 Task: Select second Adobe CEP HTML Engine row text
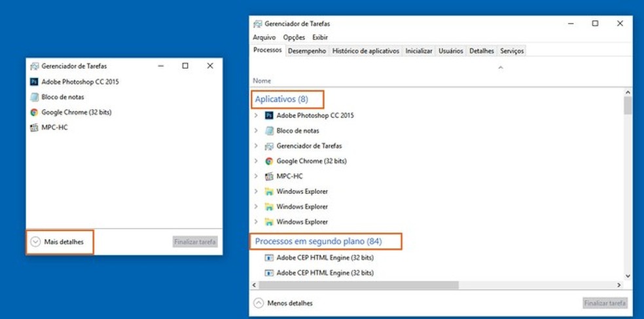pos(325,272)
